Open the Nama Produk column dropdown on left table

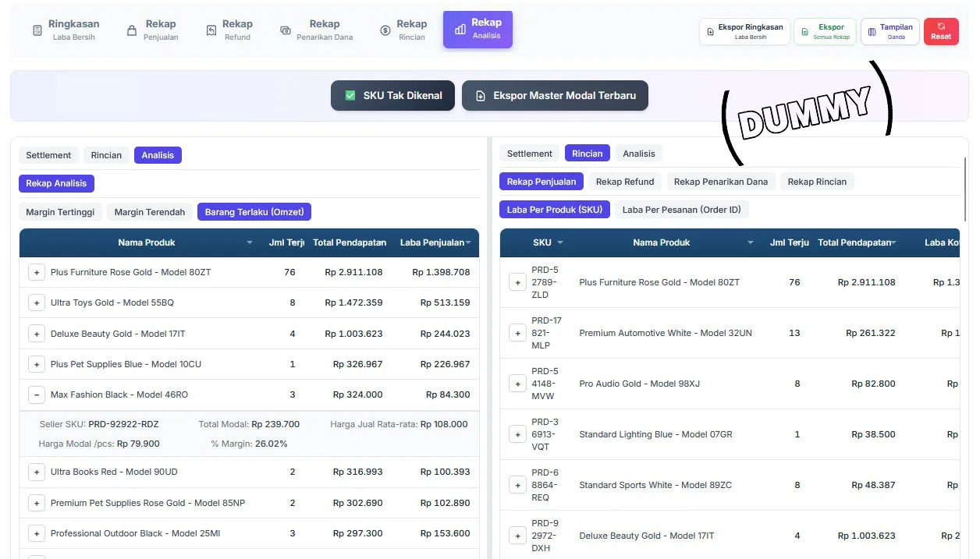pyautogui.click(x=250, y=242)
